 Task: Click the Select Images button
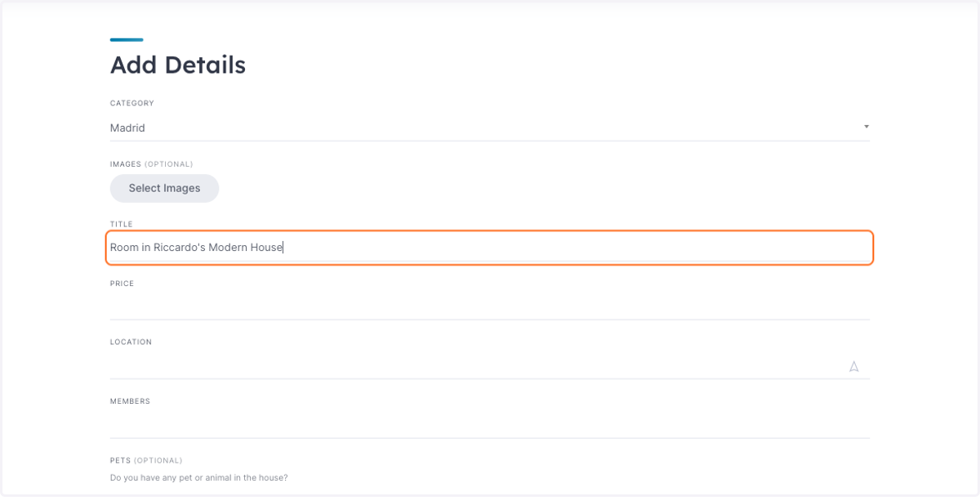click(164, 188)
